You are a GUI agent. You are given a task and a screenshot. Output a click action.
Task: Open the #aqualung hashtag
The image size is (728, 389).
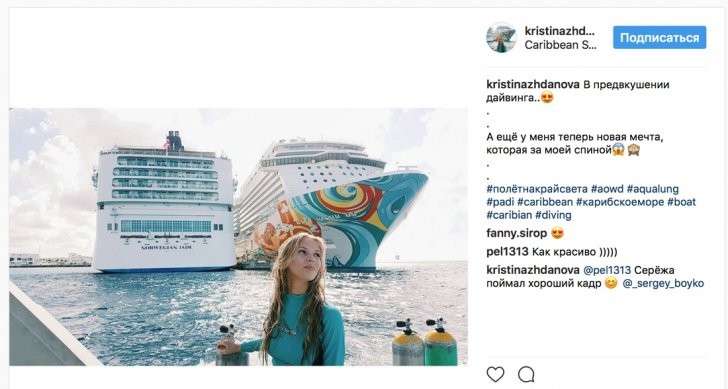[653, 189]
